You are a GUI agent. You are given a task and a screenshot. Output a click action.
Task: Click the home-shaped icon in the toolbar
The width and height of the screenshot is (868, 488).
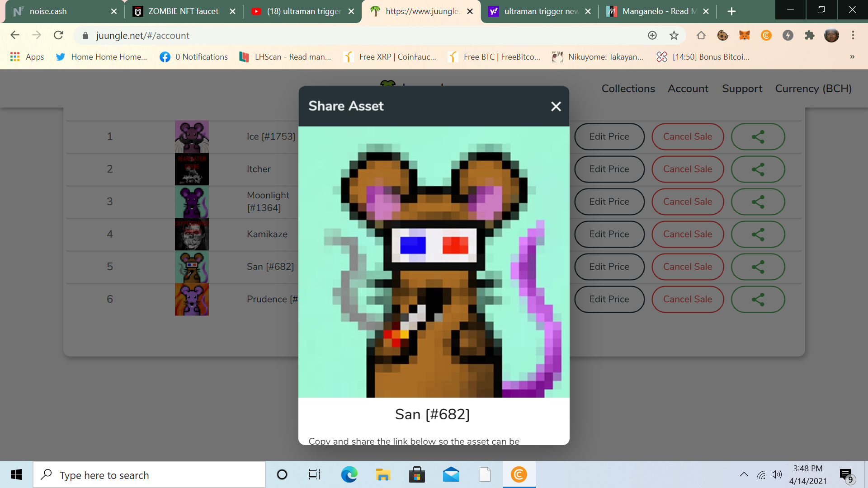(701, 35)
